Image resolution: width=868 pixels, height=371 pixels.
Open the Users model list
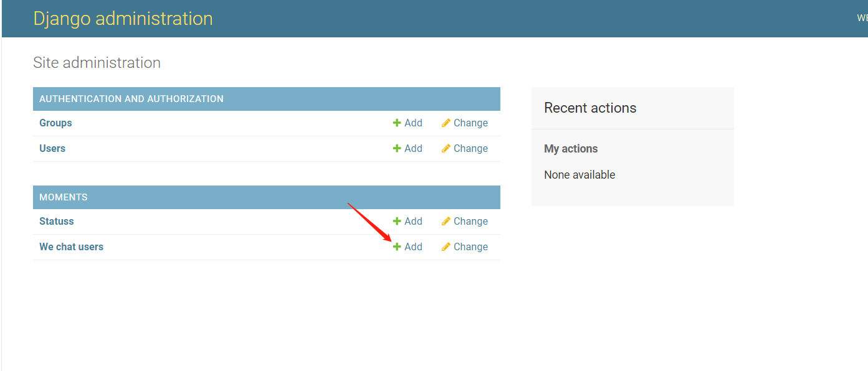click(52, 149)
